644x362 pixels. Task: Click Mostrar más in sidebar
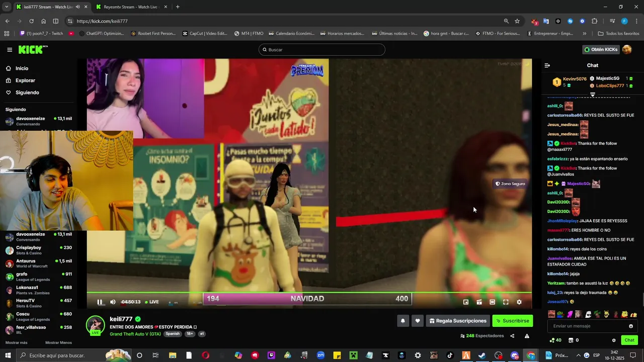coord(16,342)
